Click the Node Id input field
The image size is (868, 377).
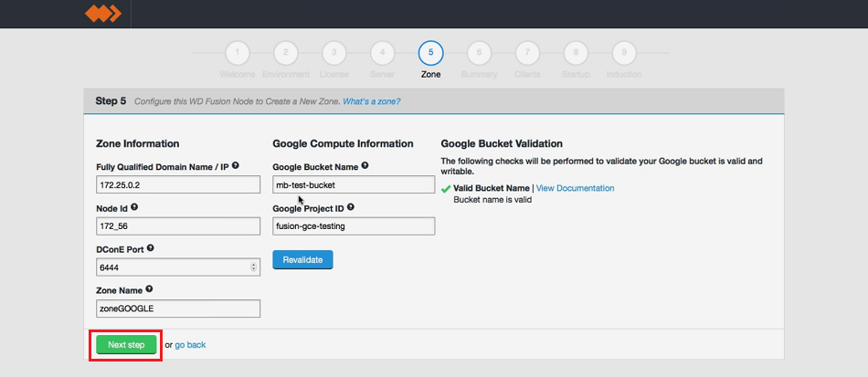point(177,226)
